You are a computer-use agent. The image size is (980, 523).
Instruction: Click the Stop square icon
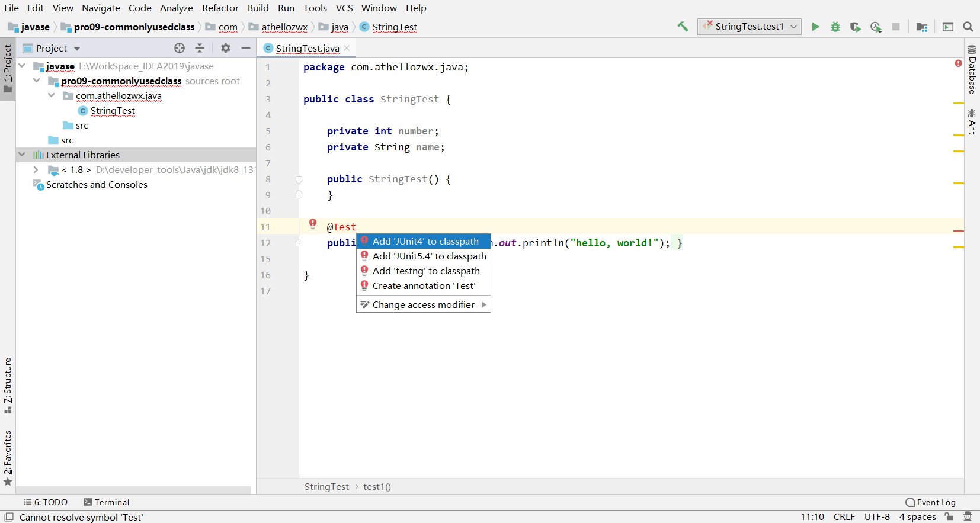click(x=896, y=27)
